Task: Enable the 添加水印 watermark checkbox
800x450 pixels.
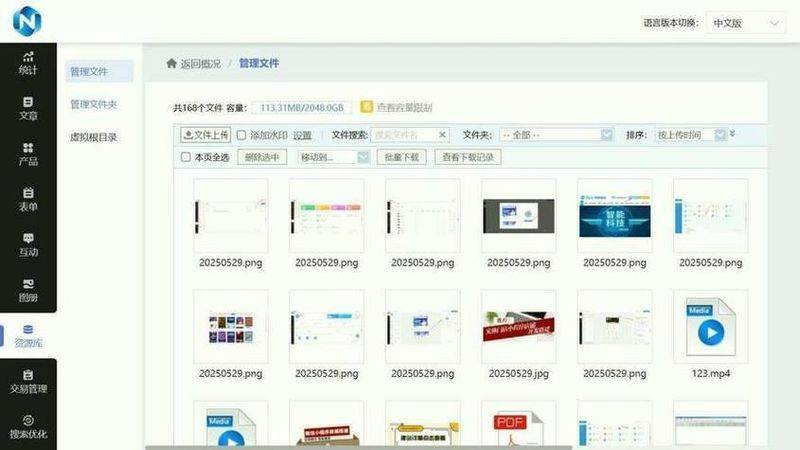Action: click(x=241, y=135)
